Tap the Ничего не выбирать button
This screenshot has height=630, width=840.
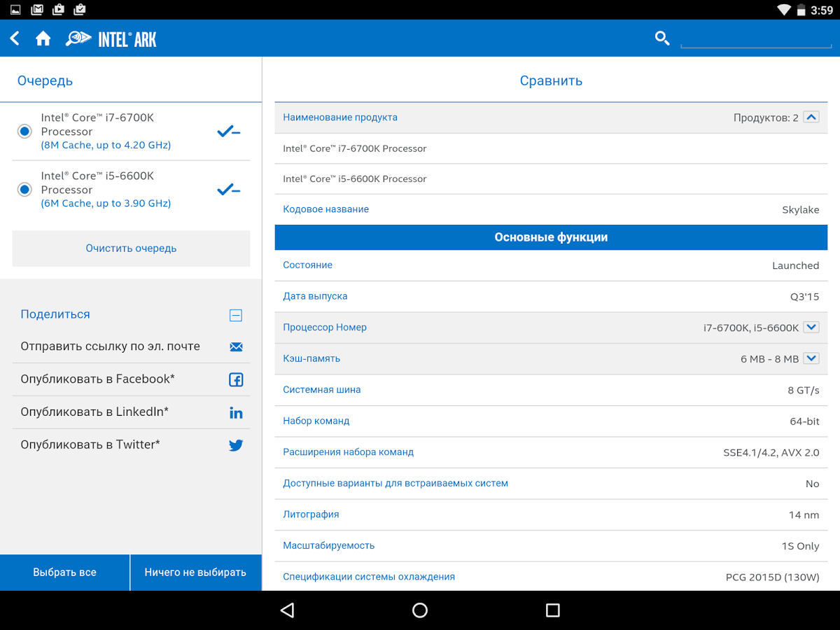(x=196, y=573)
